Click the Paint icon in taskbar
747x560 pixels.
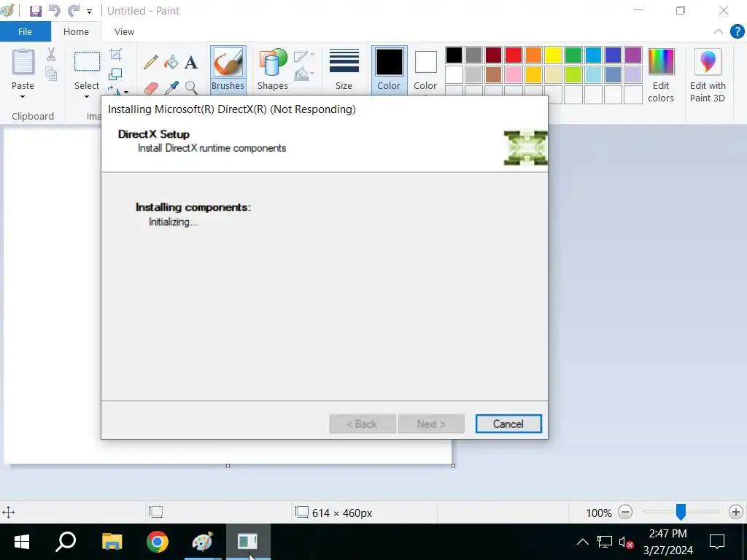click(x=203, y=542)
